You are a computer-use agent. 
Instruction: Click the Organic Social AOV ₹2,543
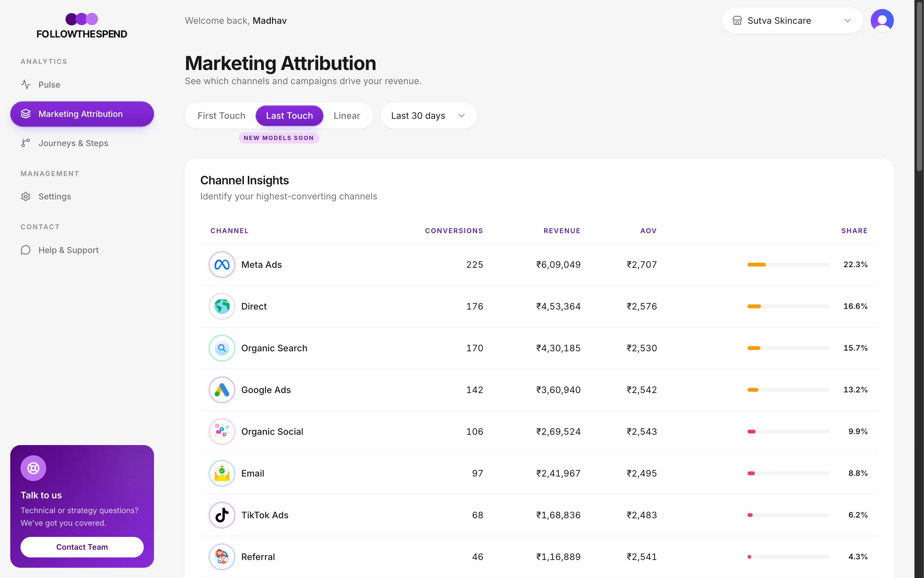coord(642,432)
